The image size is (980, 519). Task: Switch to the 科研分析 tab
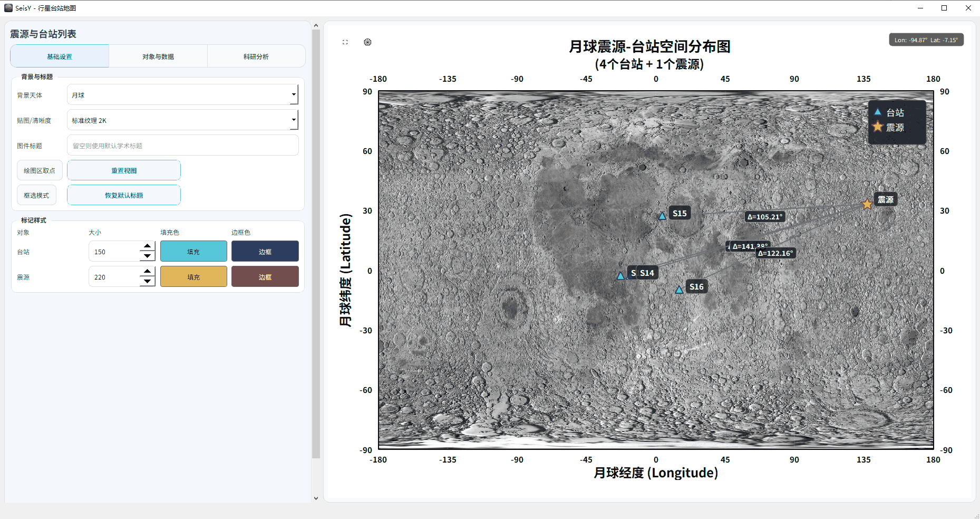pyautogui.click(x=256, y=56)
